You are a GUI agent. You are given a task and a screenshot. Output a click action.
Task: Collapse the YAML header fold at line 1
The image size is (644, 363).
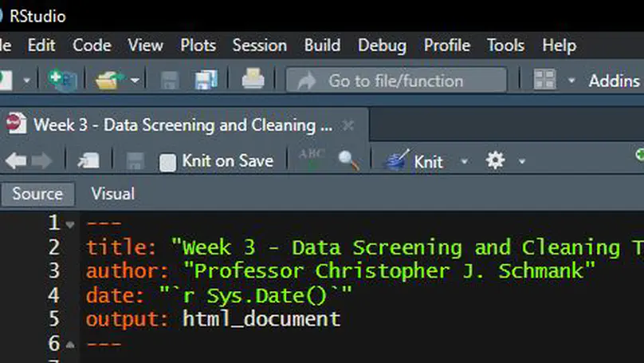point(70,224)
